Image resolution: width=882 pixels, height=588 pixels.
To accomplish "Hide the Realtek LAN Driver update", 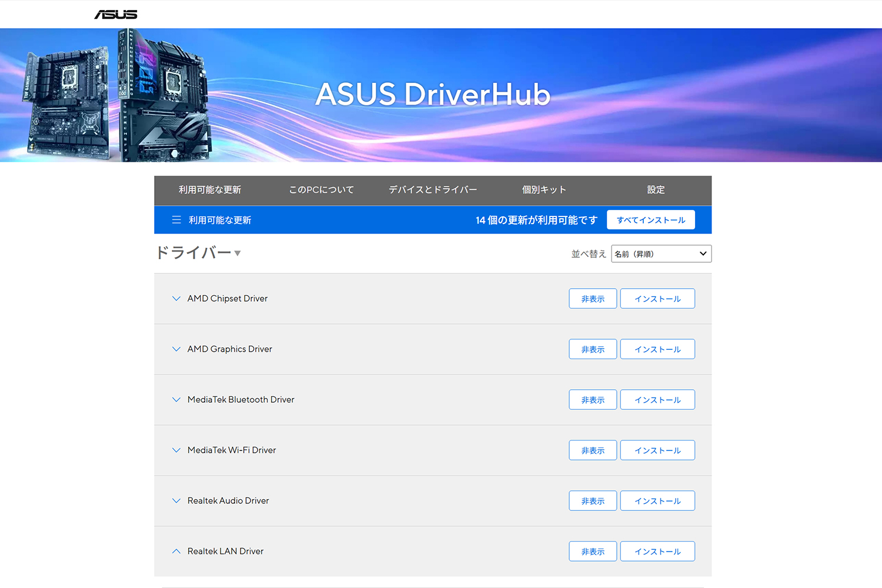I will [x=593, y=552].
